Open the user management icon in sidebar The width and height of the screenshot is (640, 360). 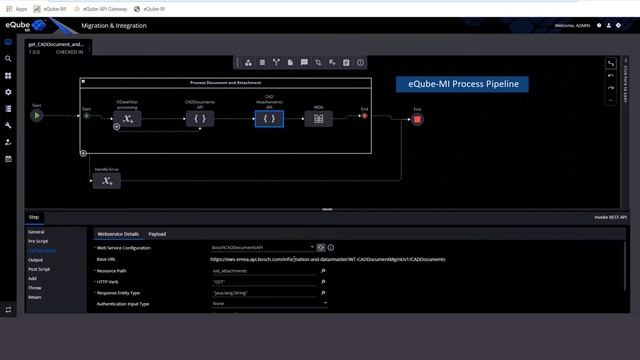tap(8, 142)
